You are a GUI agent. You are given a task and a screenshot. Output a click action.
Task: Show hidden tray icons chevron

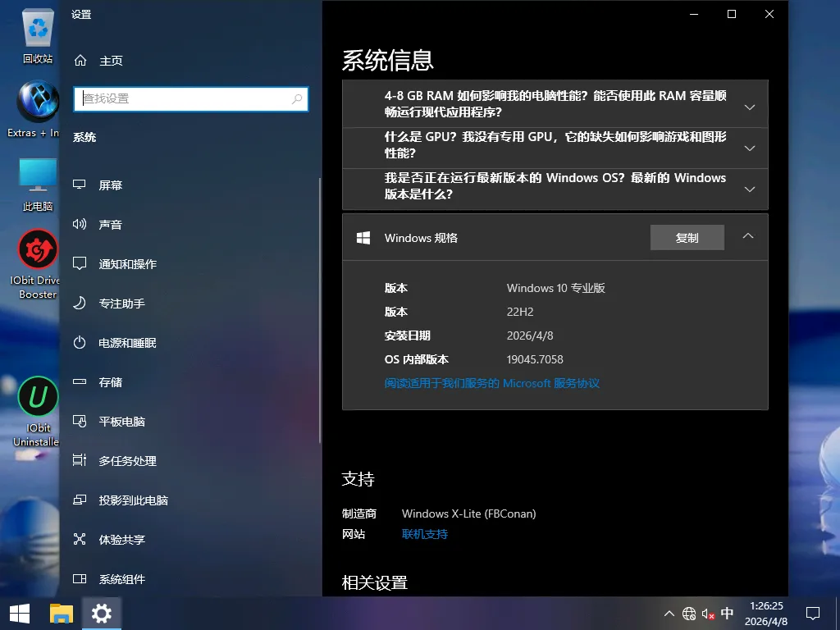point(669,614)
